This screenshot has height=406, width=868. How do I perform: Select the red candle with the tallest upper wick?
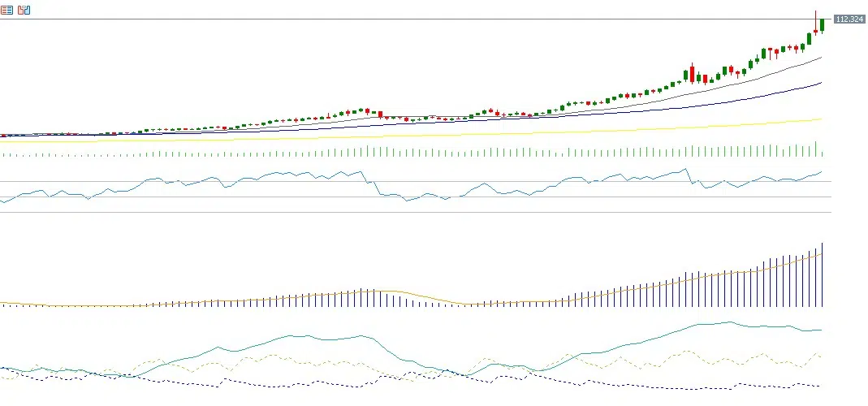pos(816,29)
